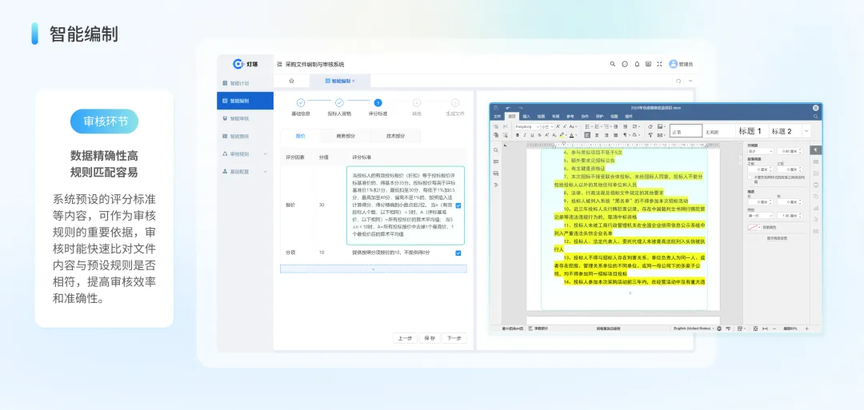864x410 pixels.
Task: Open the background color swatch dropdown
Action: (x=754, y=227)
